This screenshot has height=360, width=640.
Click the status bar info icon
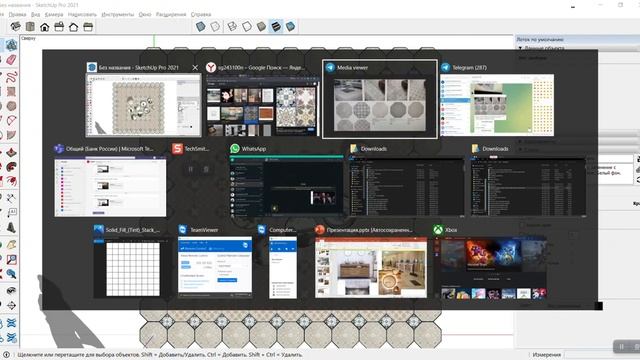[x=6, y=355]
